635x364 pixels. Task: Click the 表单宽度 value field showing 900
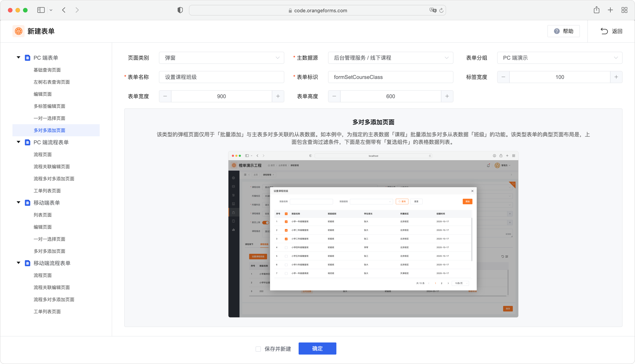pyautogui.click(x=221, y=96)
